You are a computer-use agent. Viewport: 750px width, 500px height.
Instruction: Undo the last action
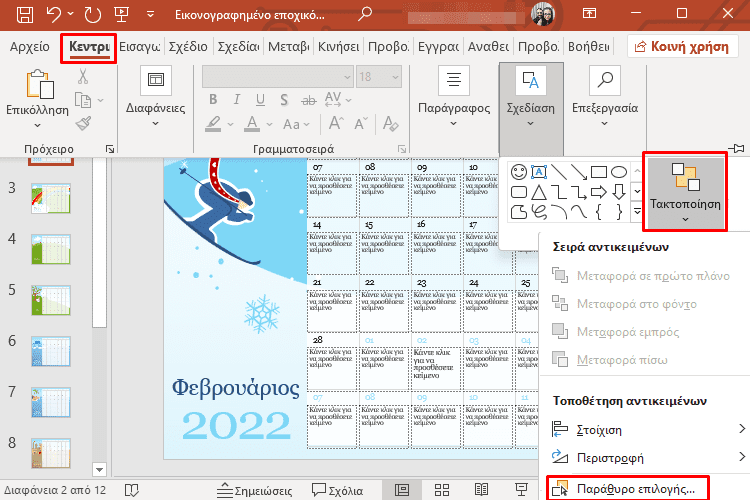54,14
